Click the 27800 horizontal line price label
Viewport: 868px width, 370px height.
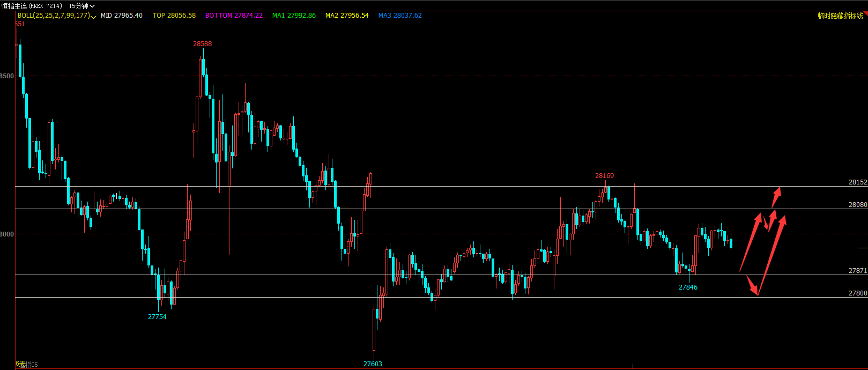858,293
